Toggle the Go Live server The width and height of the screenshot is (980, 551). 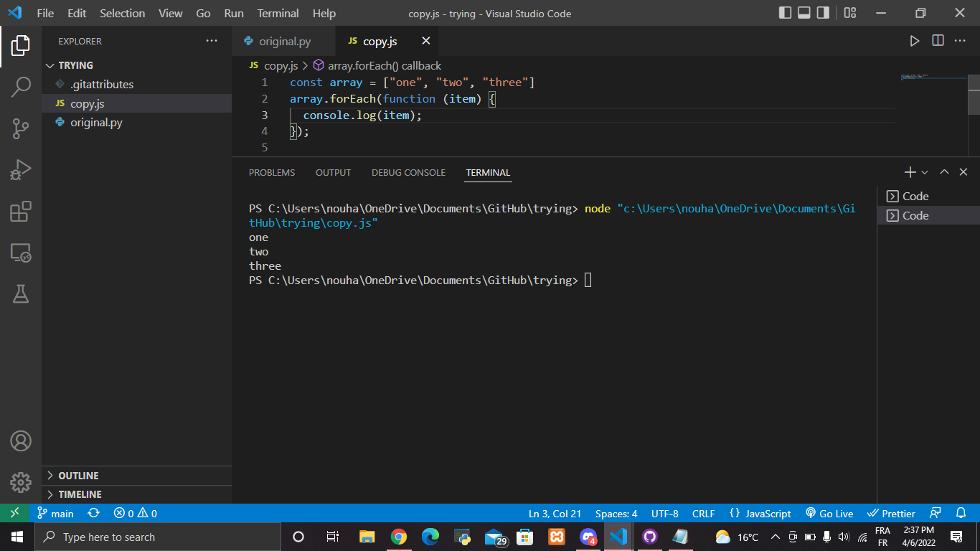829,513
